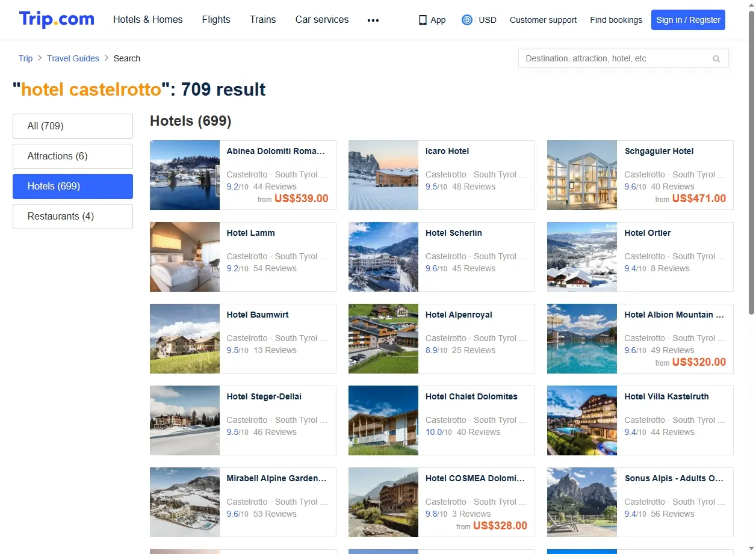Image resolution: width=756 pixels, height=554 pixels.
Task: Select the Restaurants (4) filter tab
Action: click(73, 217)
